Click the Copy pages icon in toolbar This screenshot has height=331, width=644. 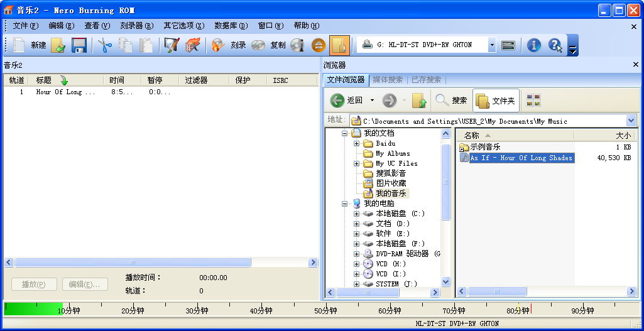(x=126, y=45)
